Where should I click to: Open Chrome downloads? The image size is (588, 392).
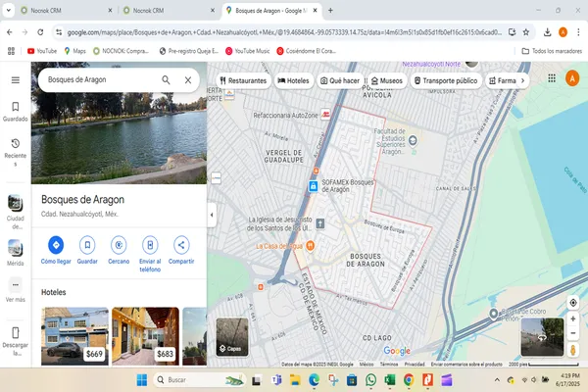(547, 32)
